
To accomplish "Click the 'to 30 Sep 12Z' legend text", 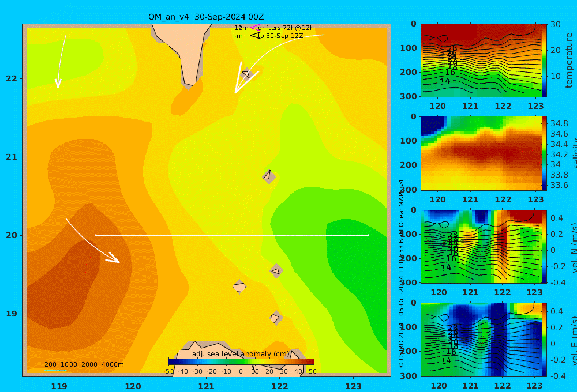I will (280, 36).
